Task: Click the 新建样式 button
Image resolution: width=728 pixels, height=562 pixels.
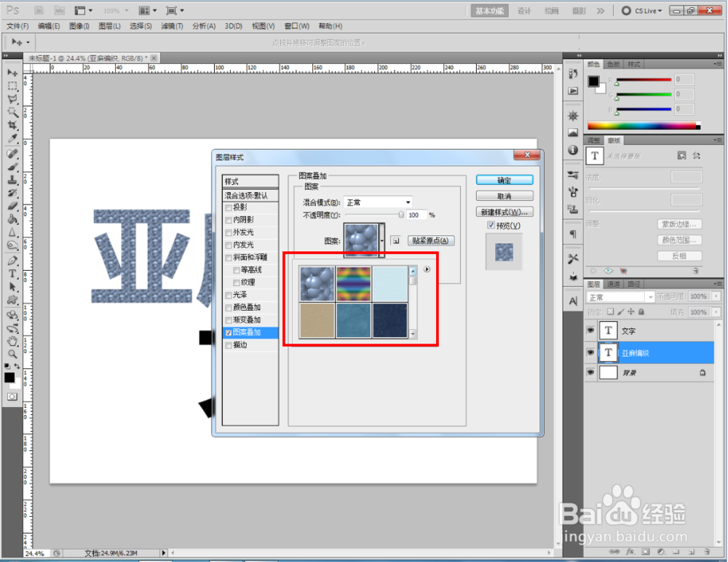Action: click(505, 213)
